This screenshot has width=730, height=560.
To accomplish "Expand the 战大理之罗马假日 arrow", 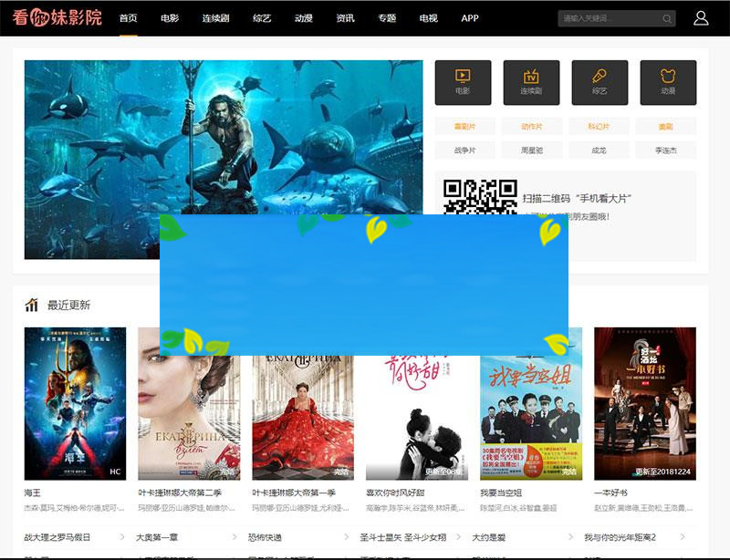I will (x=119, y=537).
